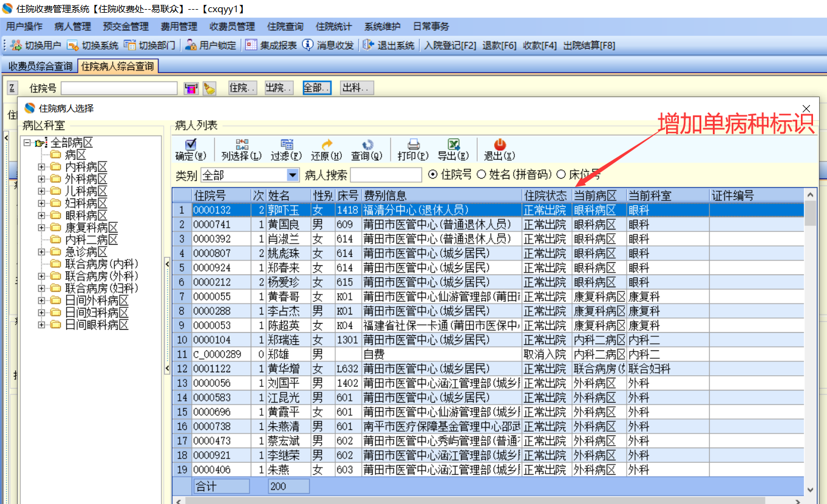Click the 住院状态 column header
827x504 pixels.
click(547, 196)
